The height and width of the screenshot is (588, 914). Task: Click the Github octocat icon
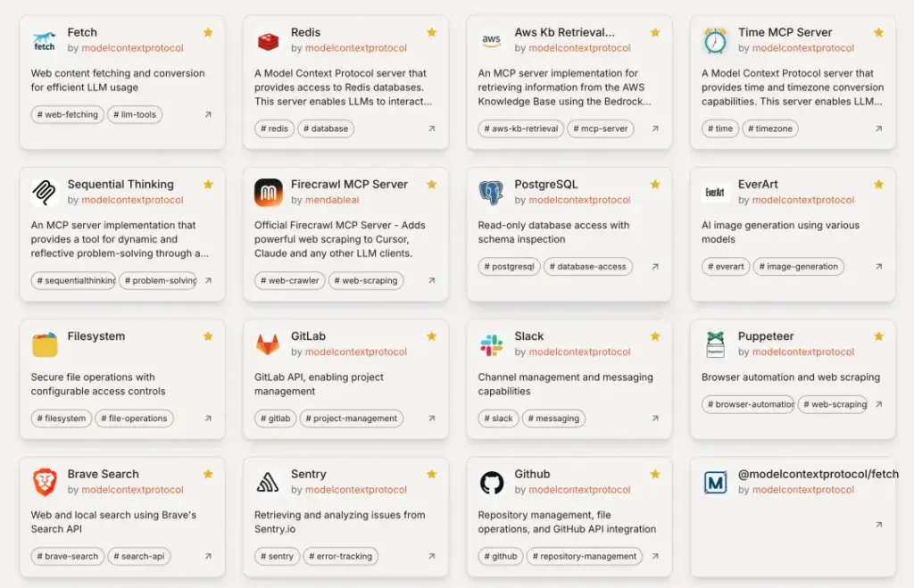coord(492,483)
